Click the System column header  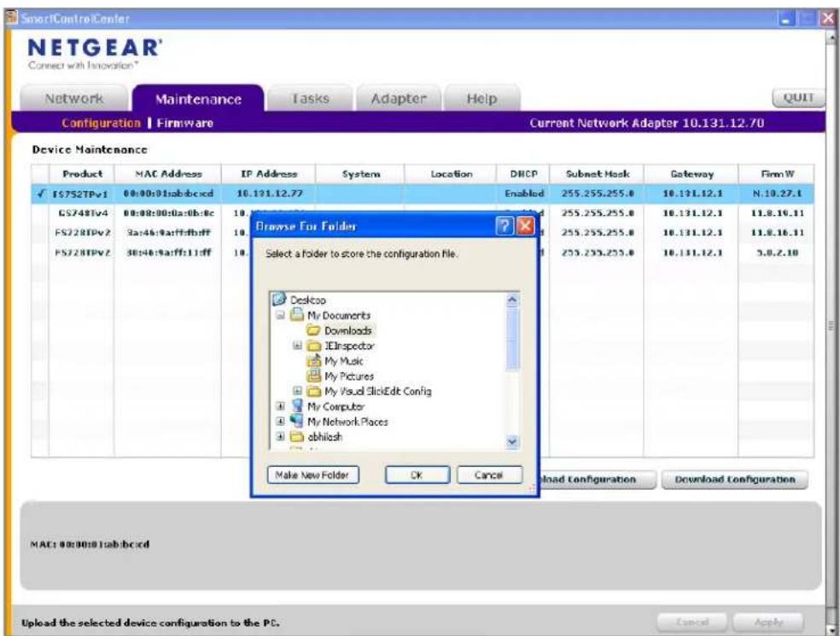[x=360, y=174]
